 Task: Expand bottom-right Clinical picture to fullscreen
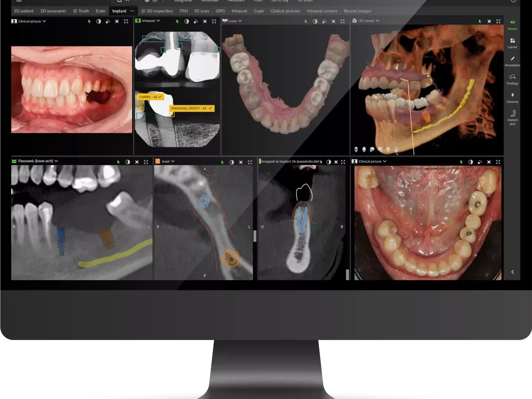[498, 162]
